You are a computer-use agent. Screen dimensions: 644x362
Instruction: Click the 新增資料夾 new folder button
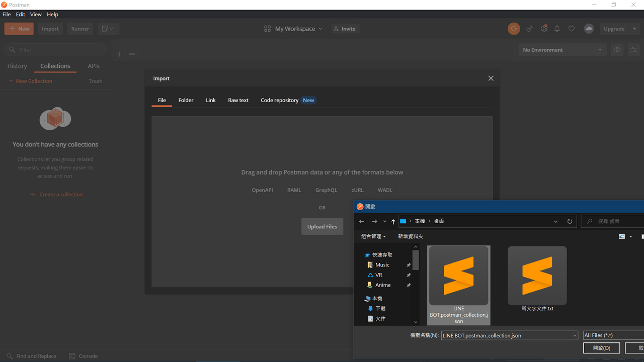tap(411, 236)
